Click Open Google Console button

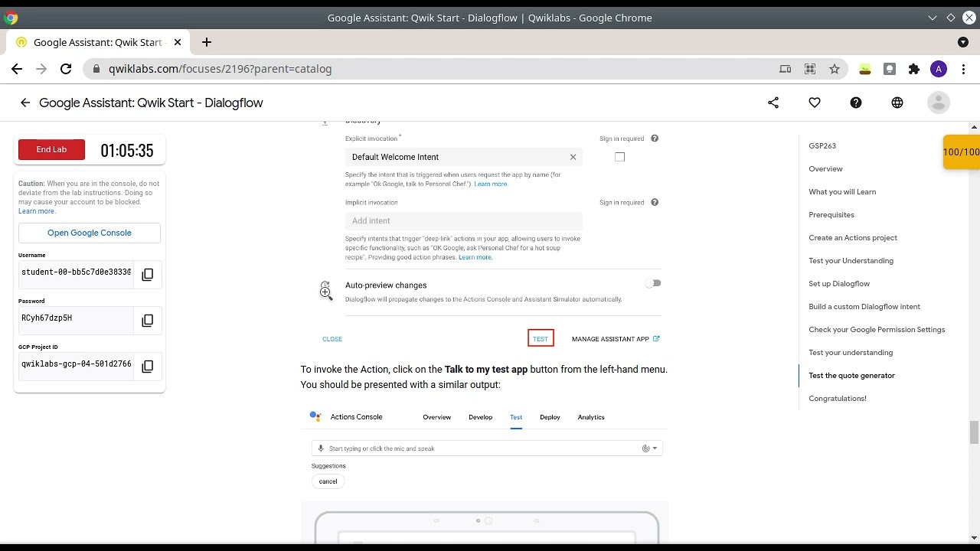90,233
